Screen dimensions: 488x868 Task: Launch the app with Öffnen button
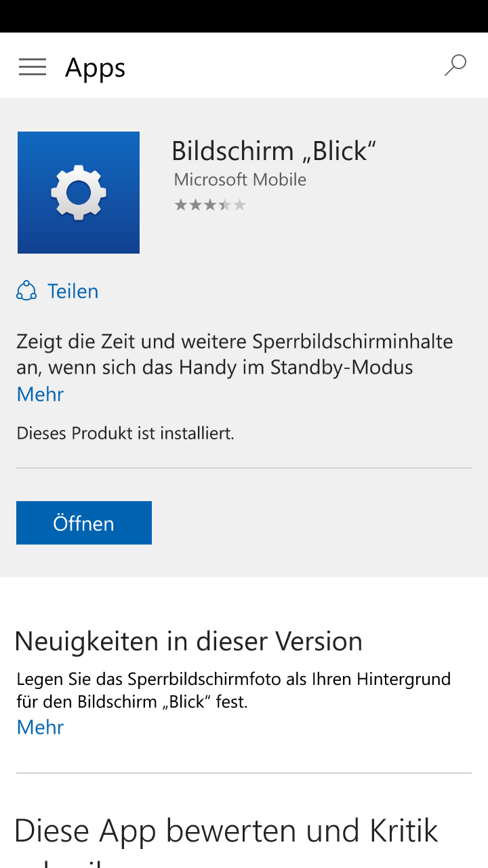tap(84, 523)
